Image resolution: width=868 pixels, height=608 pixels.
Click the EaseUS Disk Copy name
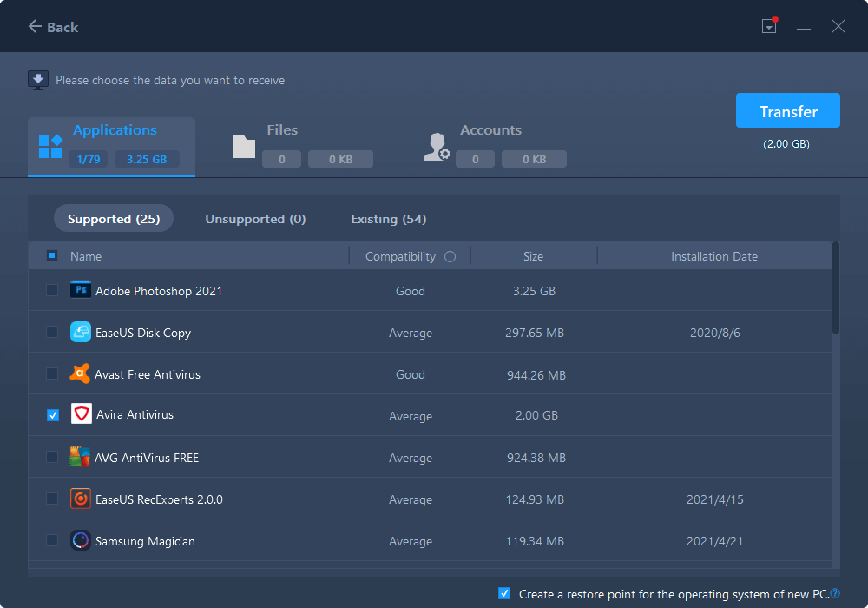(x=143, y=333)
